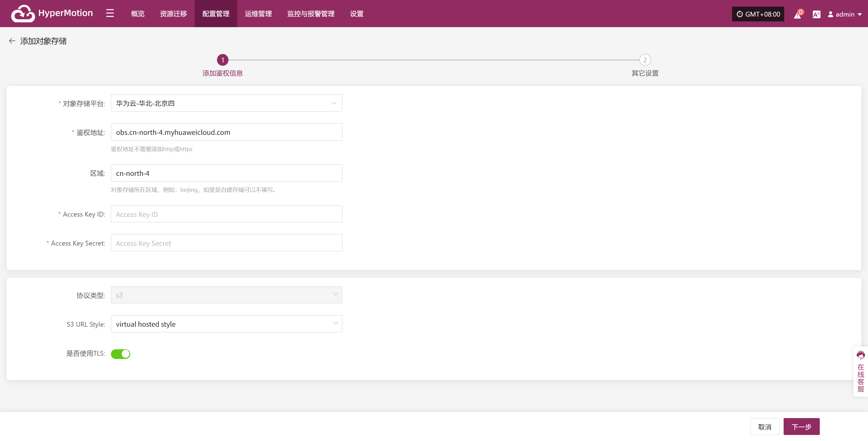Toggle the 是否使用TLS switch
Image resolution: width=868 pixels, height=441 pixels.
coord(120,354)
